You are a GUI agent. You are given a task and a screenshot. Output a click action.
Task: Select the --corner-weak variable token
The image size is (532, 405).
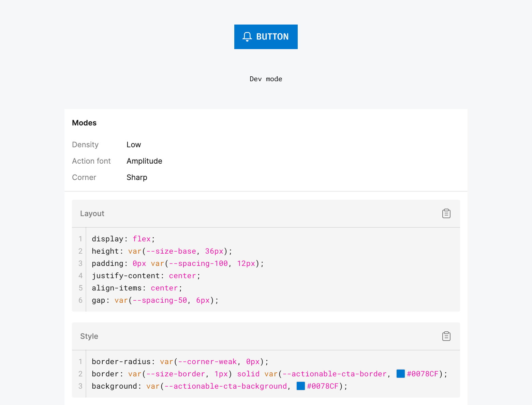(207, 361)
